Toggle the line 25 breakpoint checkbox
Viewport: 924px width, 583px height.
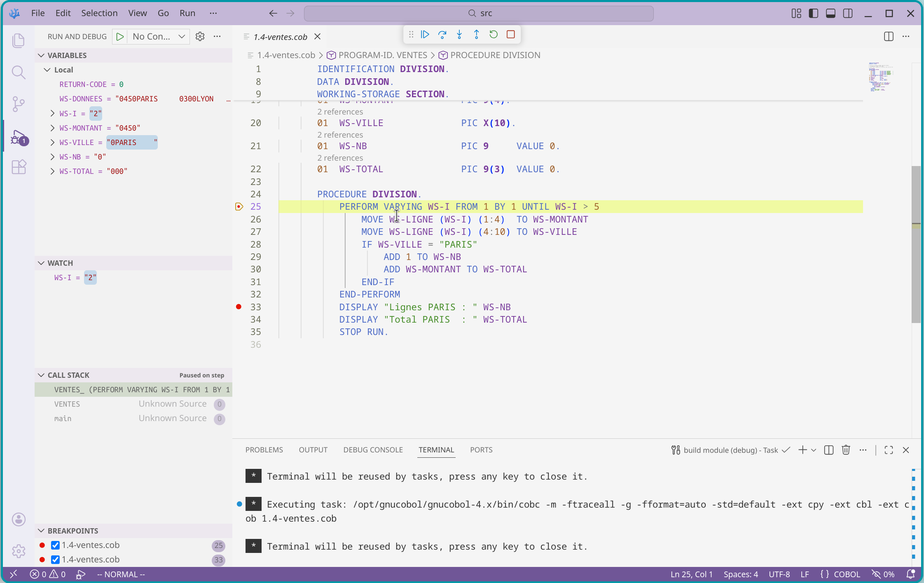(x=55, y=545)
